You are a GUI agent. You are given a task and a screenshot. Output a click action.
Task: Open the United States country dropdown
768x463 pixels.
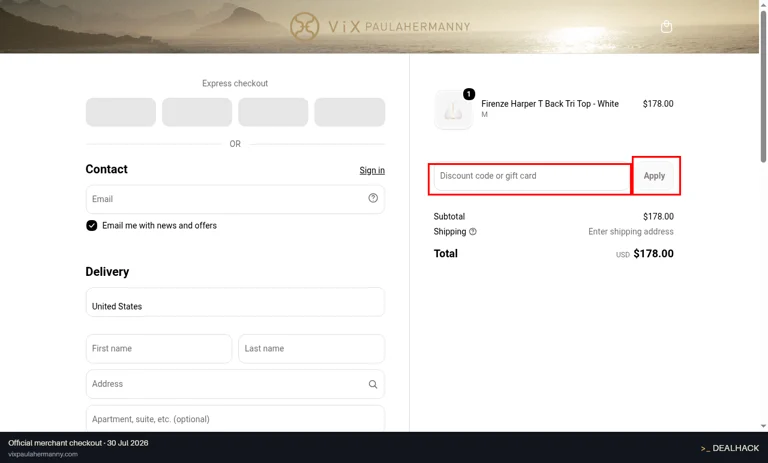[235, 302]
